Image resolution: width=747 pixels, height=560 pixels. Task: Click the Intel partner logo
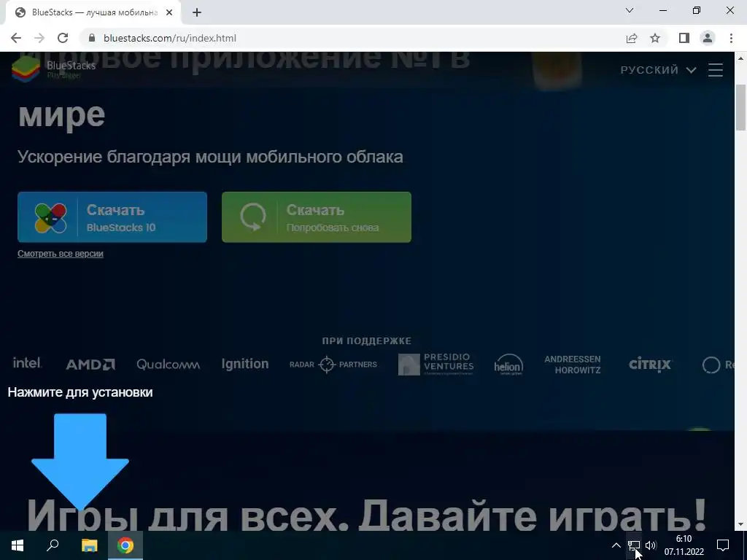(x=27, y=363)
